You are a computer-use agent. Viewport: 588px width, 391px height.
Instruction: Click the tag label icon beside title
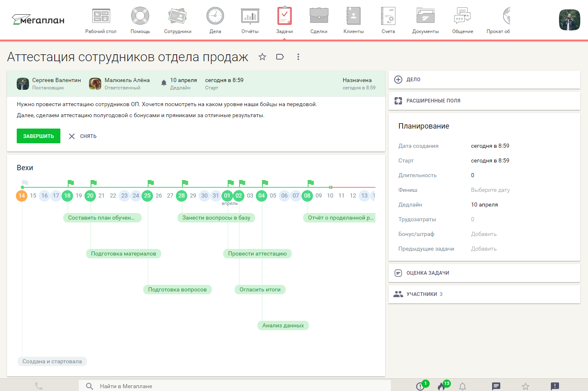coord(280,57)
